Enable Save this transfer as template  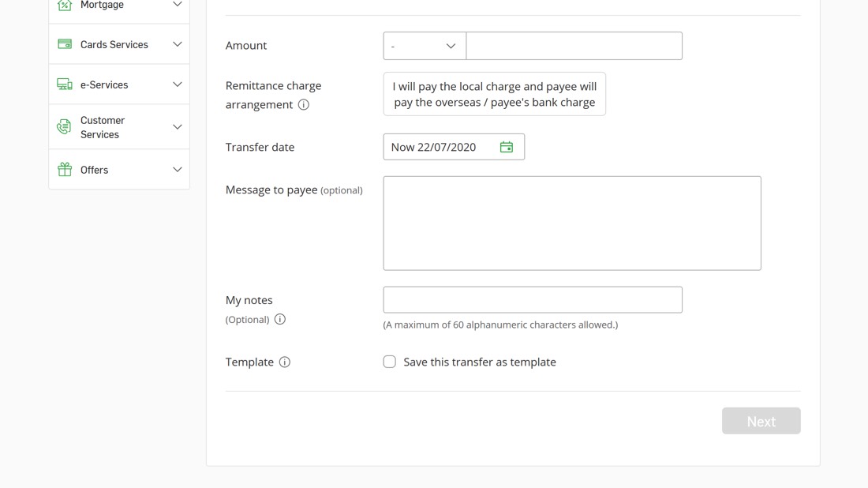coord(390,362)
